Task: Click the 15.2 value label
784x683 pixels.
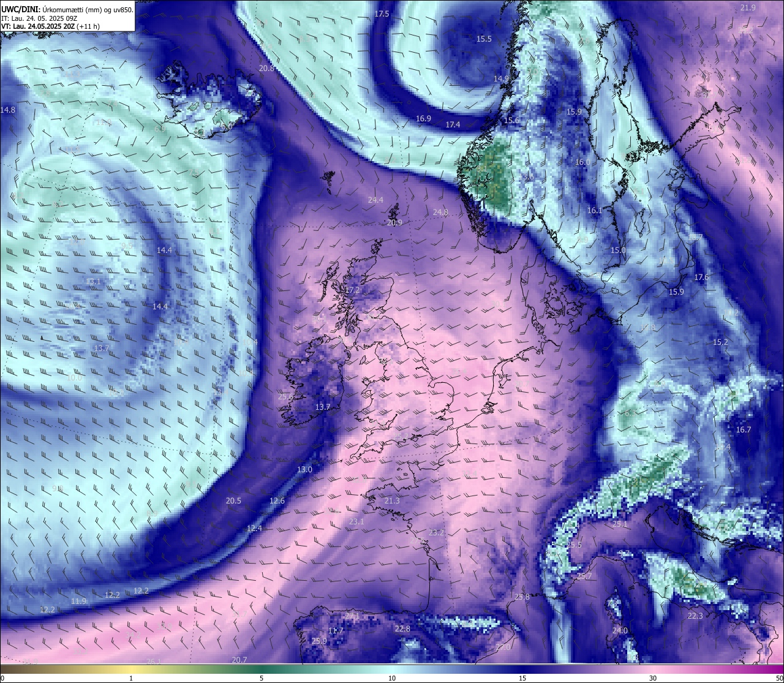Action: 720,342
